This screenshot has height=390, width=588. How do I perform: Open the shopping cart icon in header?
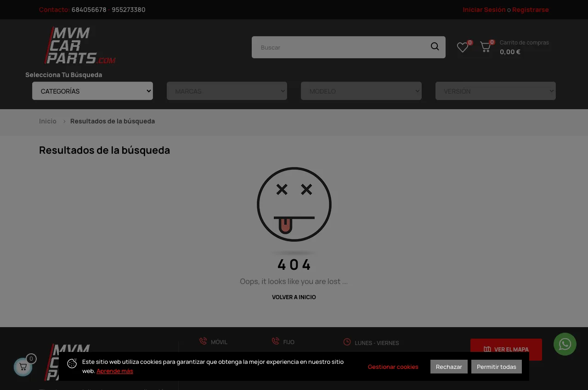(485, 47)
